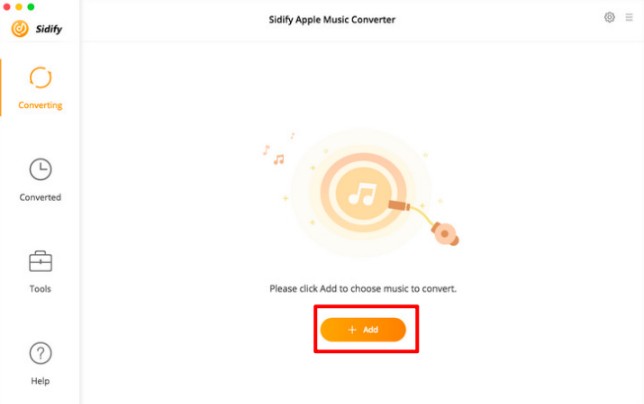Click the Sidify logo icon
Image resolution: width=644 pixels, height=404 pixels.
tap(20, 29)
